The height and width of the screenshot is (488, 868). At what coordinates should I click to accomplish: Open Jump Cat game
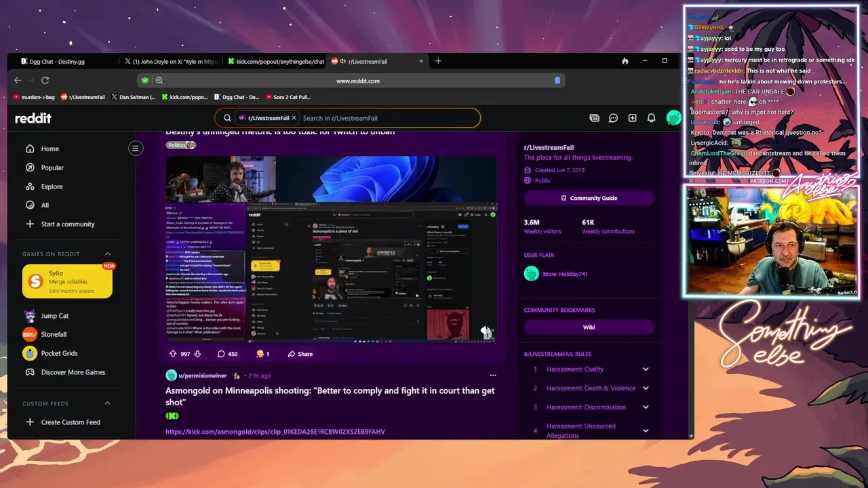pos(54,316)
